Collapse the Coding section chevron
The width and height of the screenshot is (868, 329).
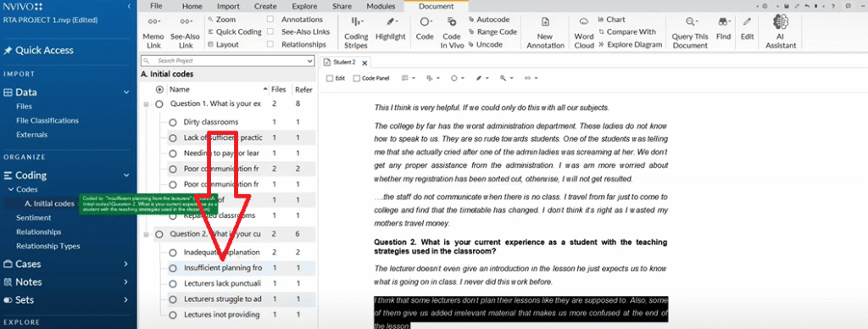[125, 176]
